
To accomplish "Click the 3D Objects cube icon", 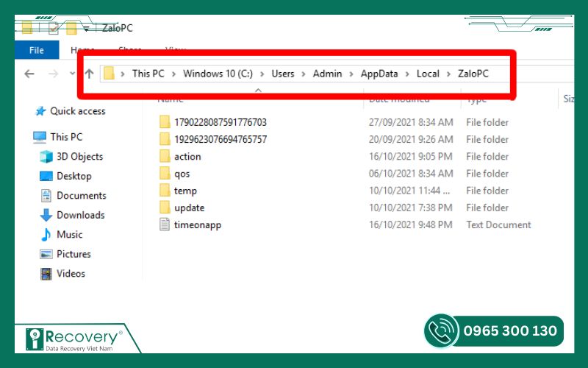I will click(46, 157).
